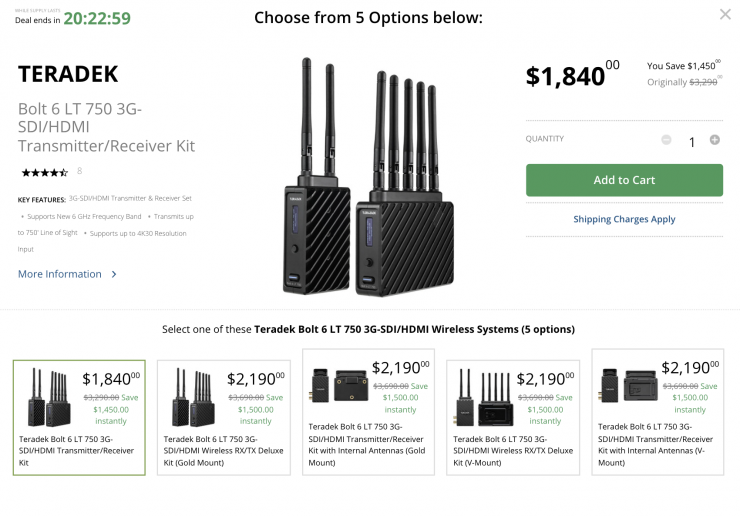740x516 pixels.
Task: Decrease quantity with the minus icon
Action: click(666, 140)
